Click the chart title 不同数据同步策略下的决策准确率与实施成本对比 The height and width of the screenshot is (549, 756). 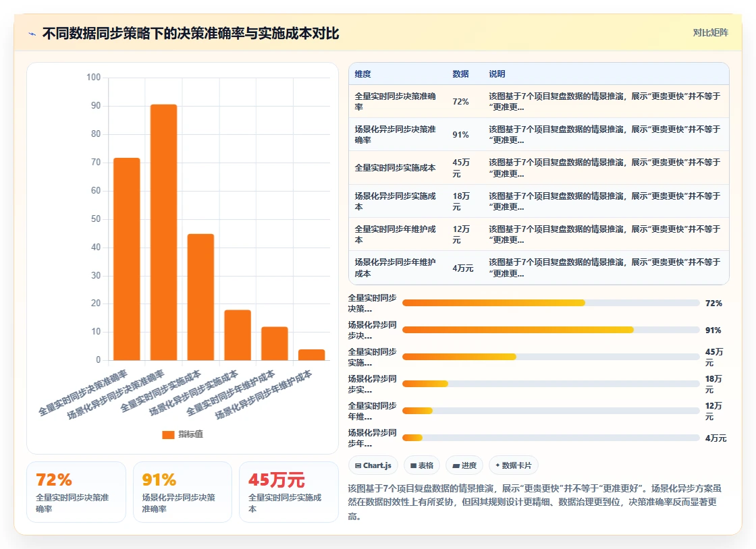190,34
